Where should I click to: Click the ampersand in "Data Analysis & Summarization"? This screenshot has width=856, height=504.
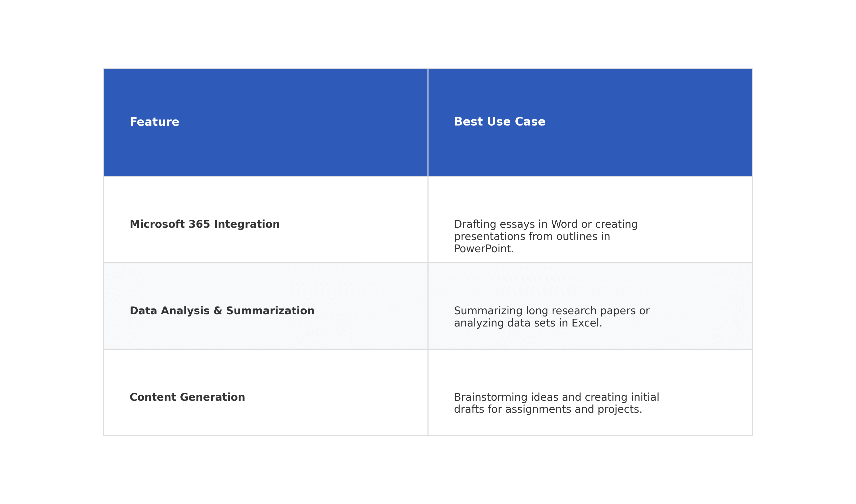coord(218,311)
